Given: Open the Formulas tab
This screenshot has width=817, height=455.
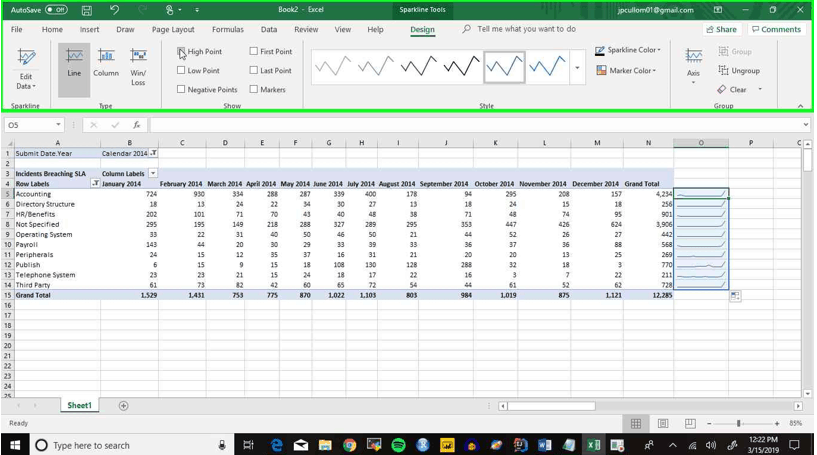Looking at the screenshot, I should pos(228,30).
